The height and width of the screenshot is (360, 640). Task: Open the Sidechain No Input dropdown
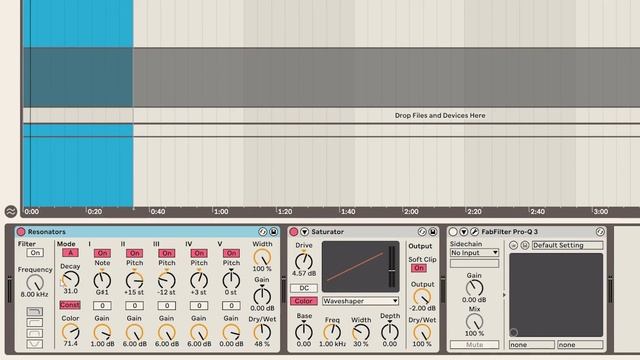pyautogui.click(x=474, y=253)
